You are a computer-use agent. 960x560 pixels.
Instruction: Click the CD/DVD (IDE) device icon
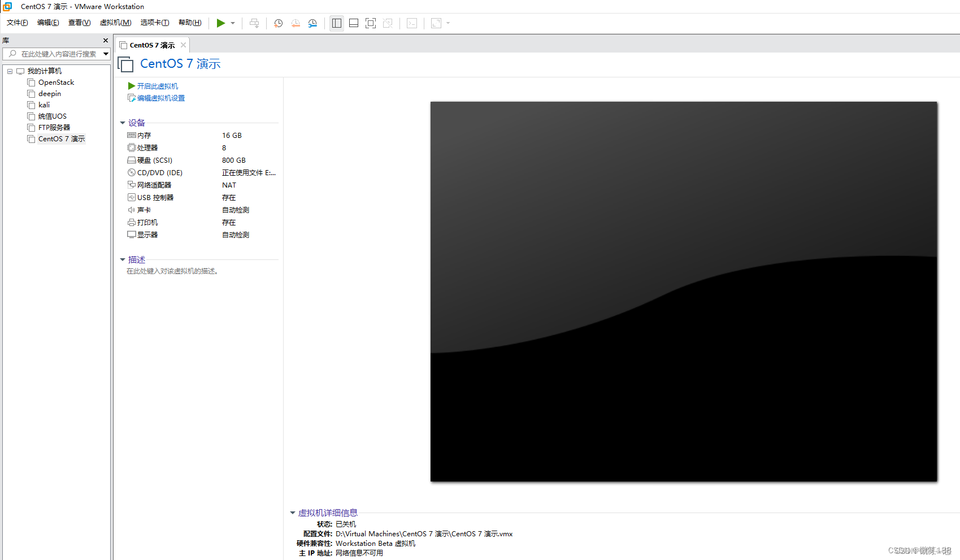click(132, 173)
